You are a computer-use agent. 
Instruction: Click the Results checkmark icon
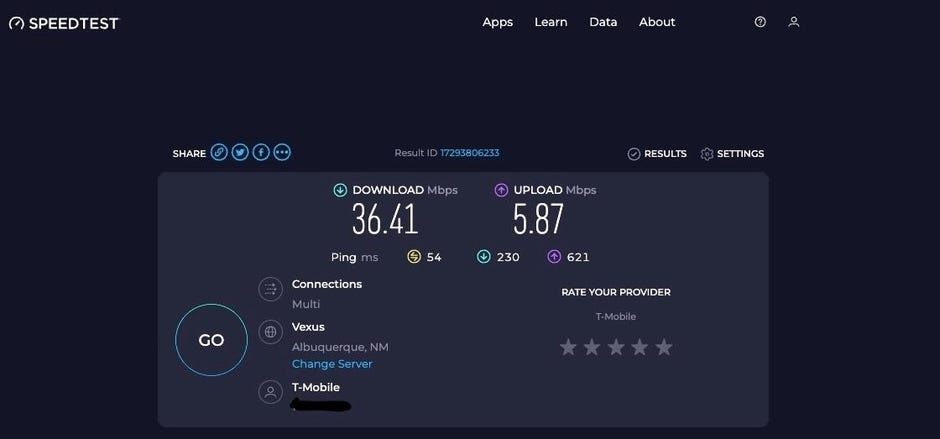tap(634, 154)
